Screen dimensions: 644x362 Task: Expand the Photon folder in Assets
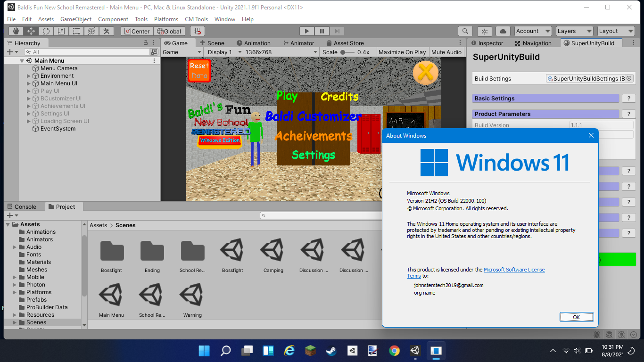(15, 285)
